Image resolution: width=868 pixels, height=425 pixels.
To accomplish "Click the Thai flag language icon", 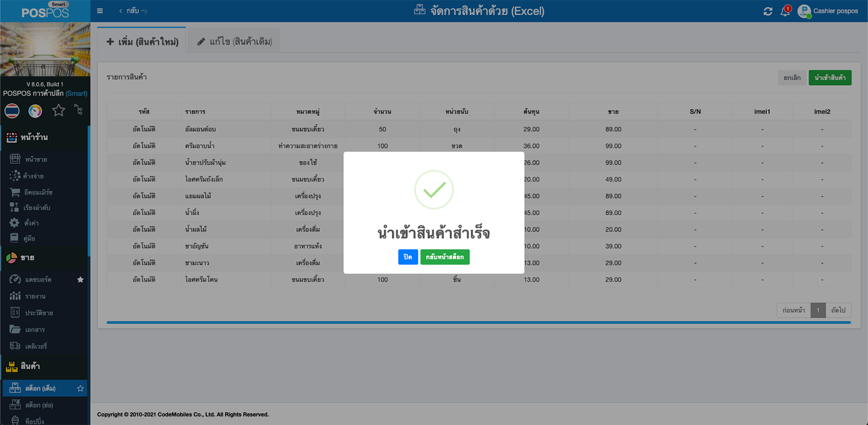I will click(x=12, y=111).
